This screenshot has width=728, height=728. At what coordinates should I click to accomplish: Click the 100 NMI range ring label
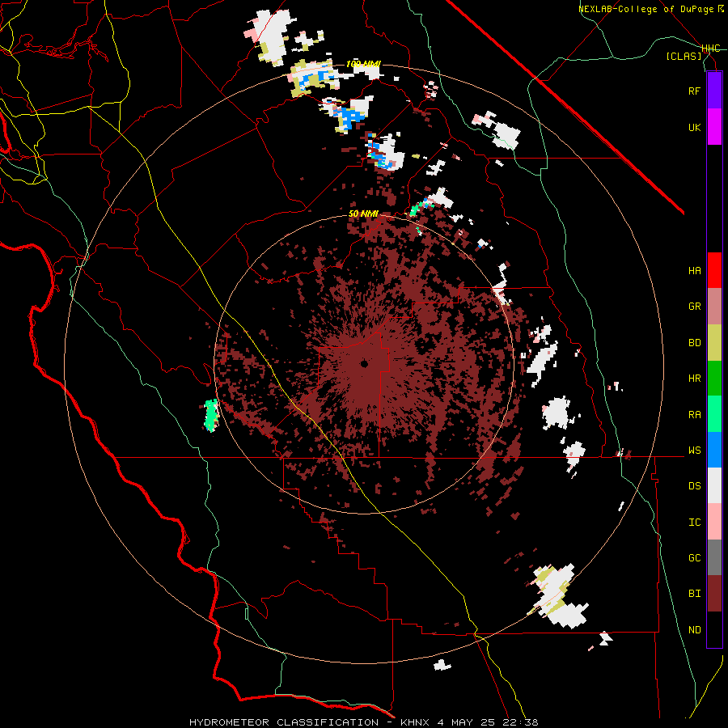[x=363, y=64]
